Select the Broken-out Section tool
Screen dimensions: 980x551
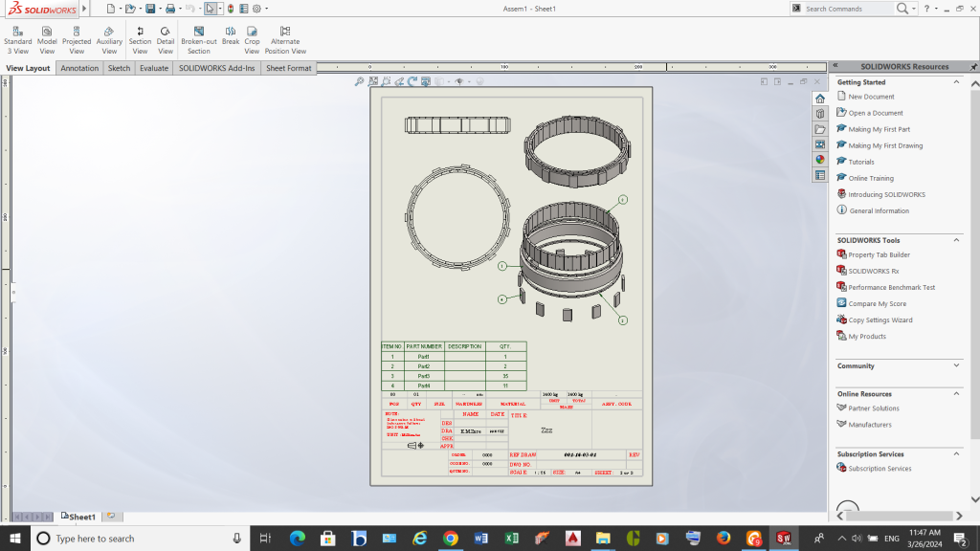[198, 39]
